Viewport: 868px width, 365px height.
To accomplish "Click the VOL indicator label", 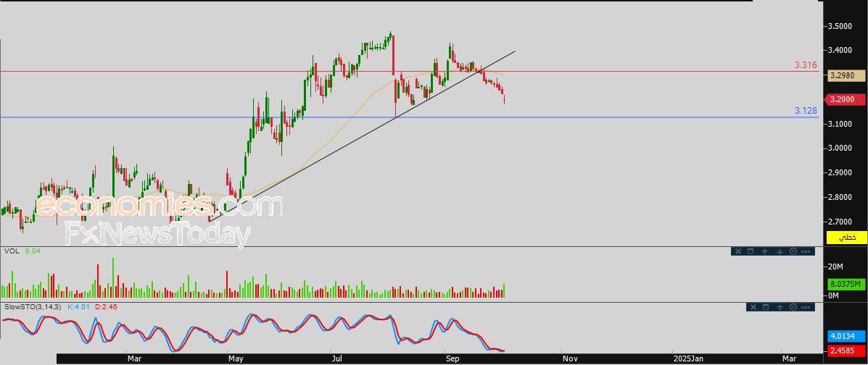I will tap(12, 251).
